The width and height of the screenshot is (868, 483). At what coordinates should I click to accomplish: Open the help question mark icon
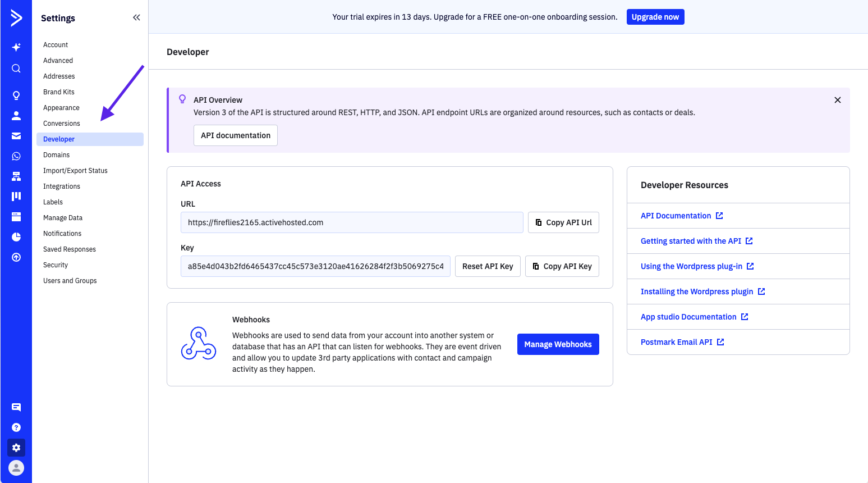click(x=16, y=427)
